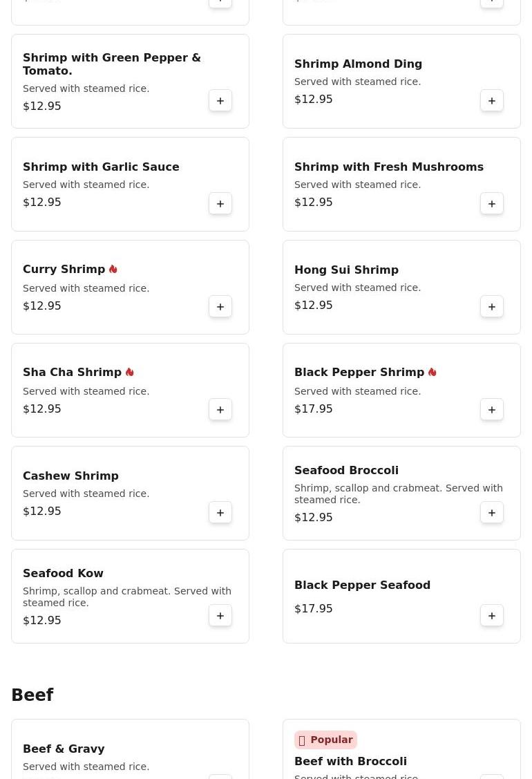Open Black Pepper Seafood item details
Viewport: 532px width, 779px height.
362,585
